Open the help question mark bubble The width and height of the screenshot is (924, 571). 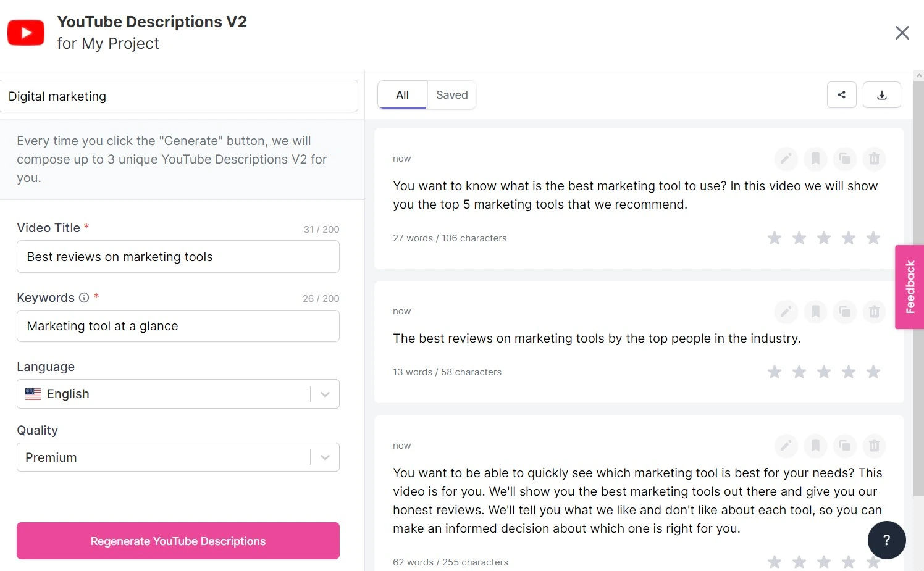point(886,540)
